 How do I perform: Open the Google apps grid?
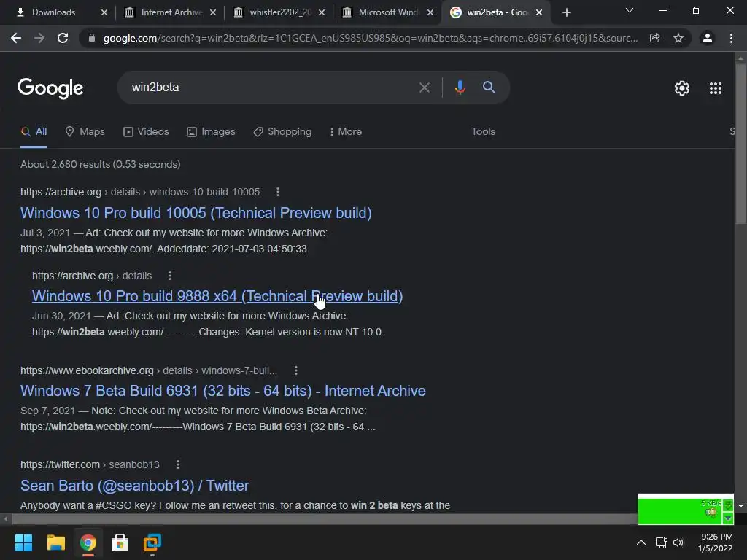tap(715, 88)
